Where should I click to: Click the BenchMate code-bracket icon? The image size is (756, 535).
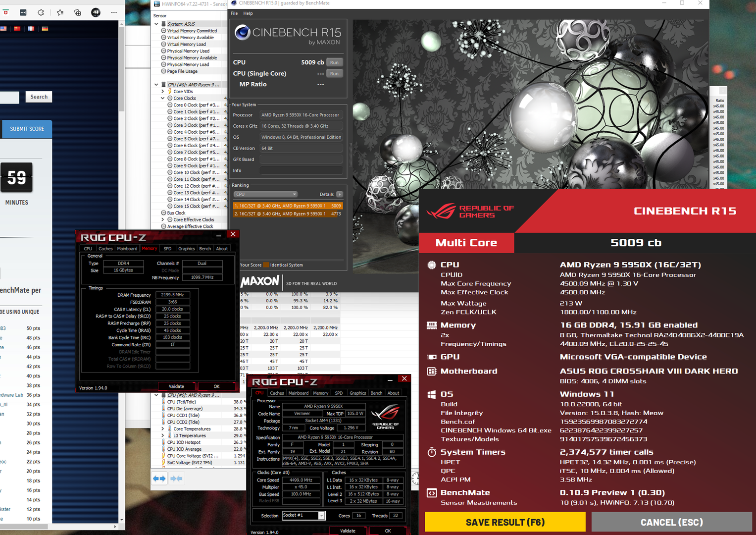(432, 493)
